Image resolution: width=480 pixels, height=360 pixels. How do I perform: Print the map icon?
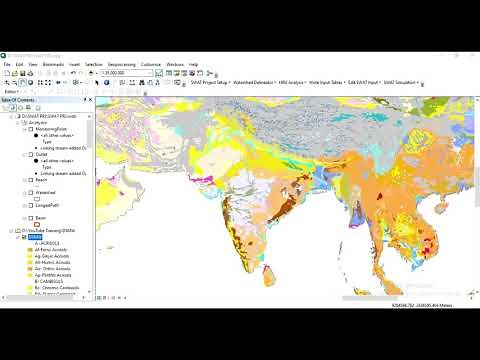[x=30, y=73]
